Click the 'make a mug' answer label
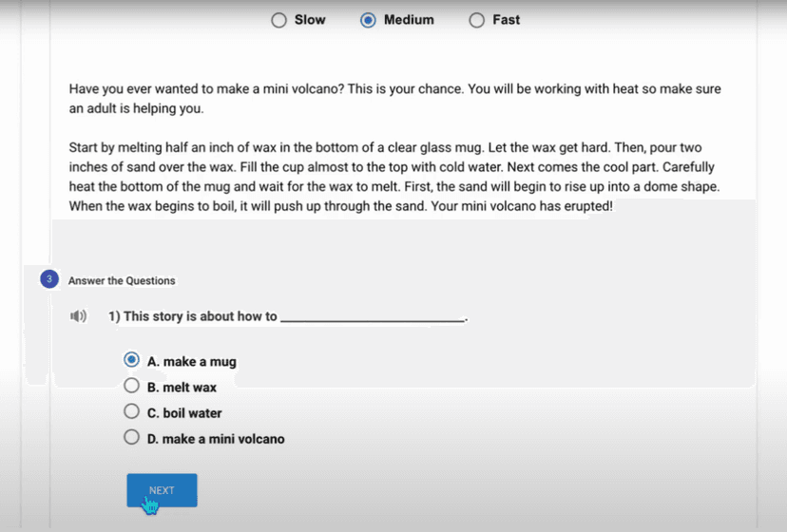The width and height of the screenshot is (787, 532). [x=199, y=362]
